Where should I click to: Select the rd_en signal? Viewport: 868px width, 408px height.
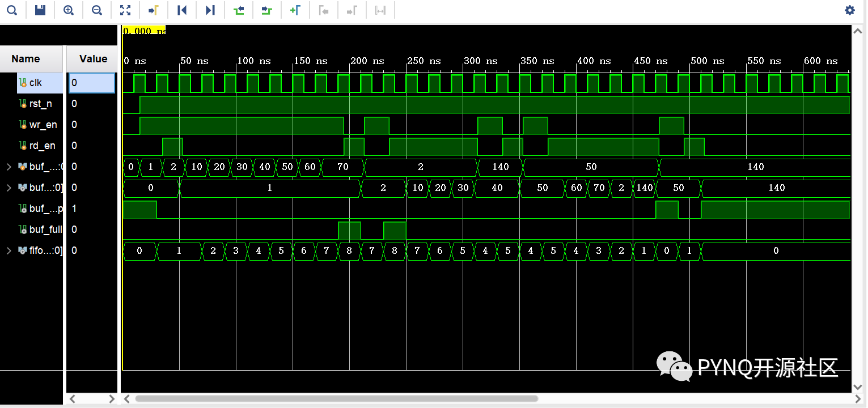(43, 146)
